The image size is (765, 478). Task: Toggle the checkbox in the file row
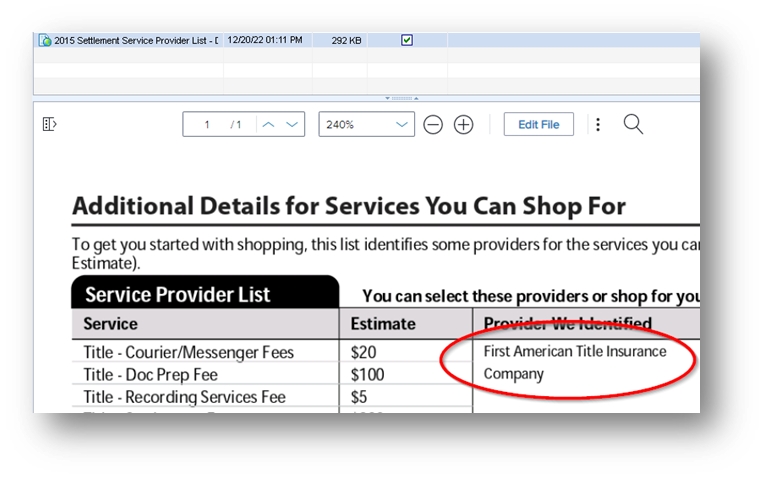pos(406,40)
